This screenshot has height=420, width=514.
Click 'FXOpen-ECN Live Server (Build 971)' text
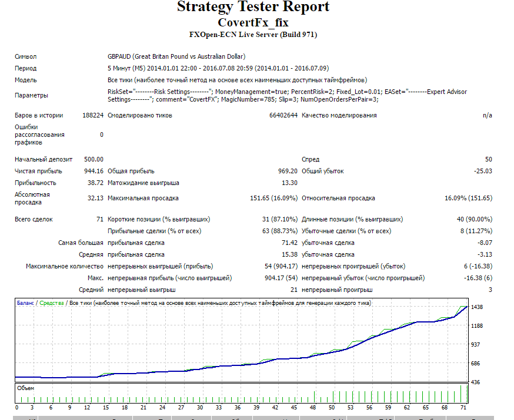[253, 35]
